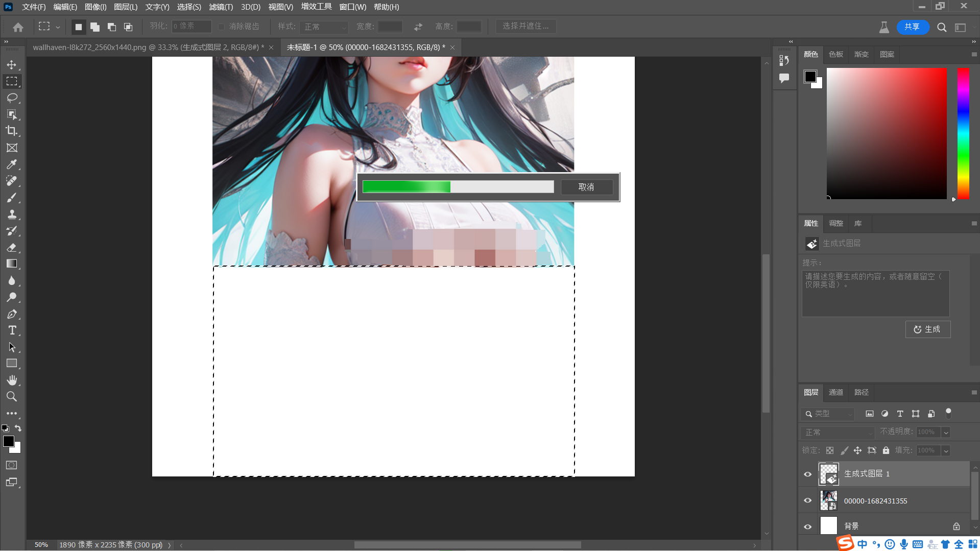Click the Home icon in options bar
Image resolution: width=980 pixels, height=551 pixels.
click(18, 27)
